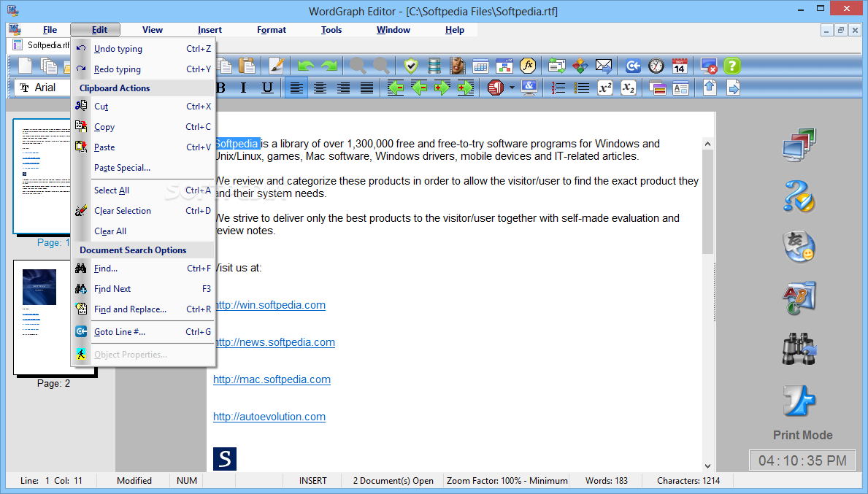Click the Print Mode sidebar icon
Viewport: 868px width, 494px height.
[799, 401]
